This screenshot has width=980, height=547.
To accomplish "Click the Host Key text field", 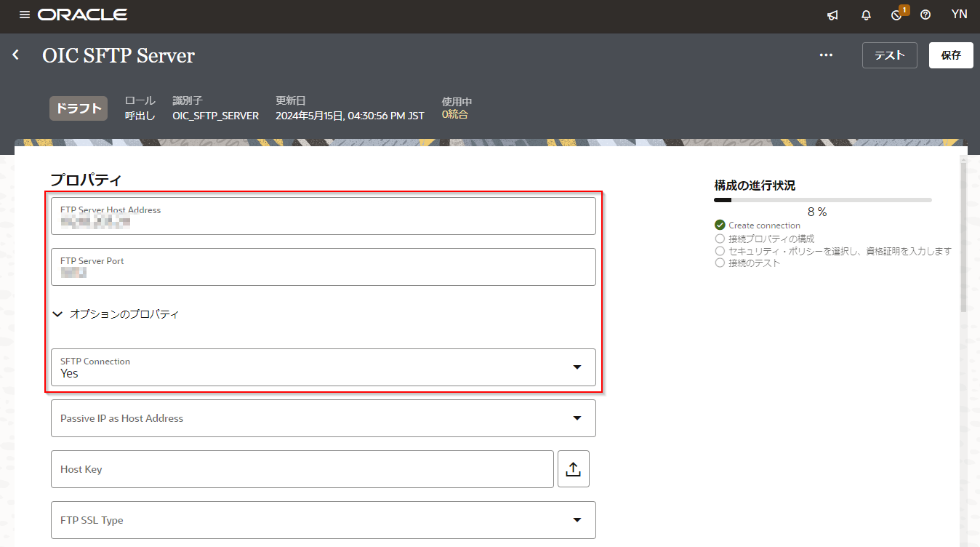I will (302, 469).
